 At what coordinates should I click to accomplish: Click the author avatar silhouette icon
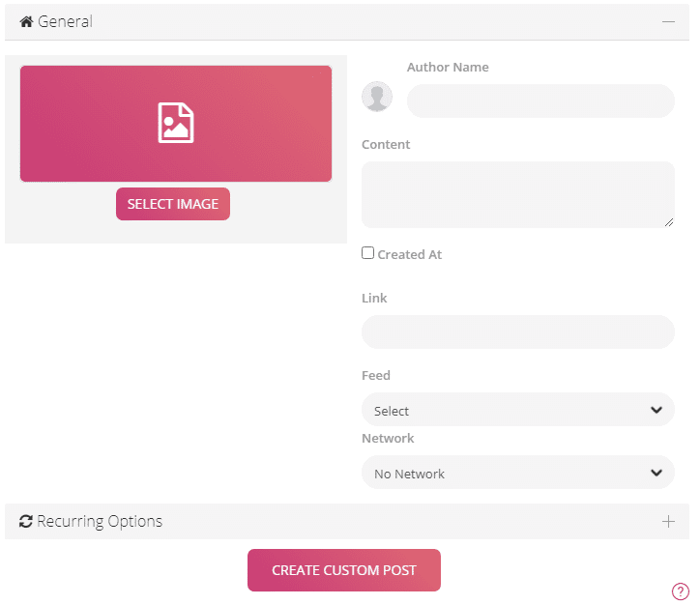click(x=376, y=97)
